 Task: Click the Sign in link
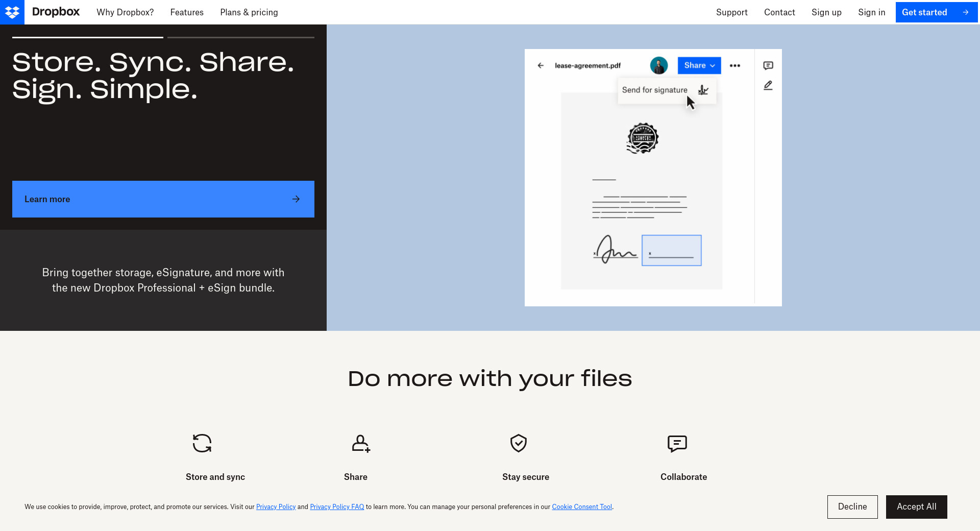(871, 12)
